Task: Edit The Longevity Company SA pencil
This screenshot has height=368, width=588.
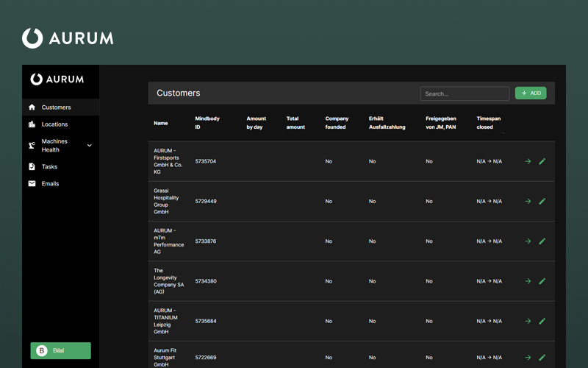Action: [542, 281]
